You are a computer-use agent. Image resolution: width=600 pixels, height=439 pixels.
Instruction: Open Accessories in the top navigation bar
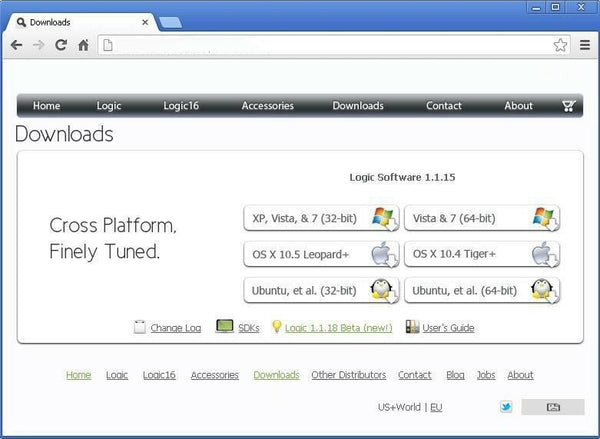point(267,106)
